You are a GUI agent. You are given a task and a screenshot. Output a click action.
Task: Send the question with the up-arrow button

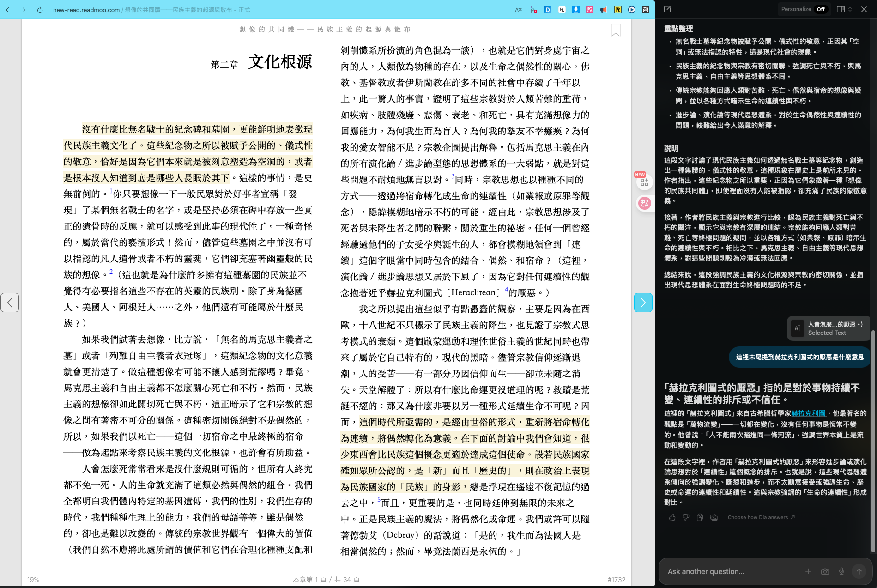point(859,571)
